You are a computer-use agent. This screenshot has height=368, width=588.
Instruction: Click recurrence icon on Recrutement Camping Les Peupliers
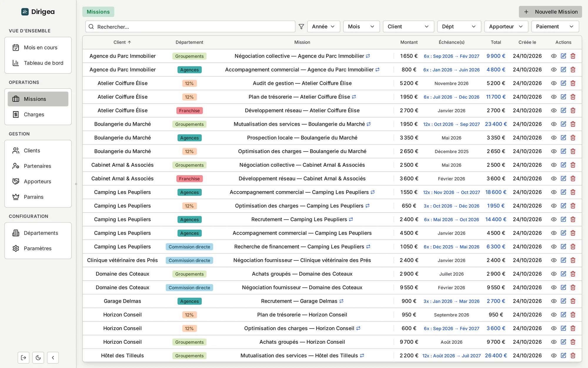pyautogui.click(x=351, y=219)
